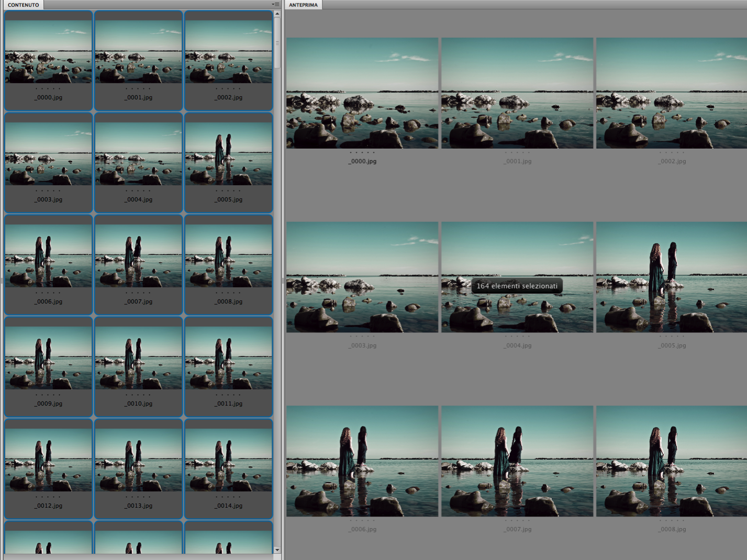Switch to the ANTEPRIMA tab
This screenshot has width=747, height=560.
[x=303, y=5]
